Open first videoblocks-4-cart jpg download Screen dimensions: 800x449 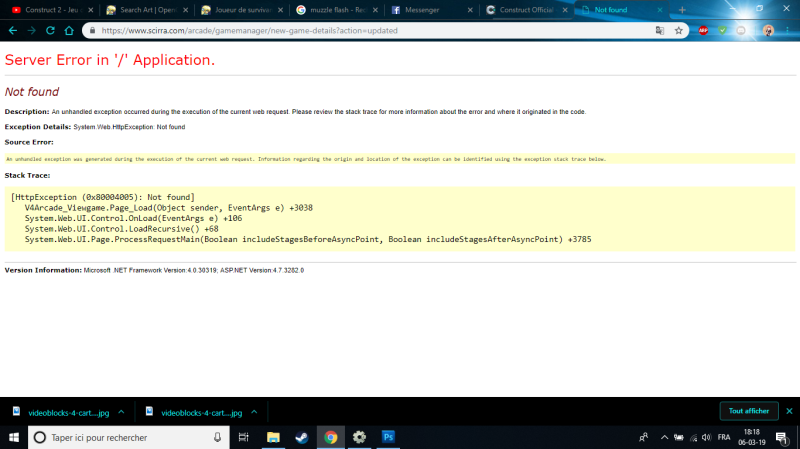61,412
